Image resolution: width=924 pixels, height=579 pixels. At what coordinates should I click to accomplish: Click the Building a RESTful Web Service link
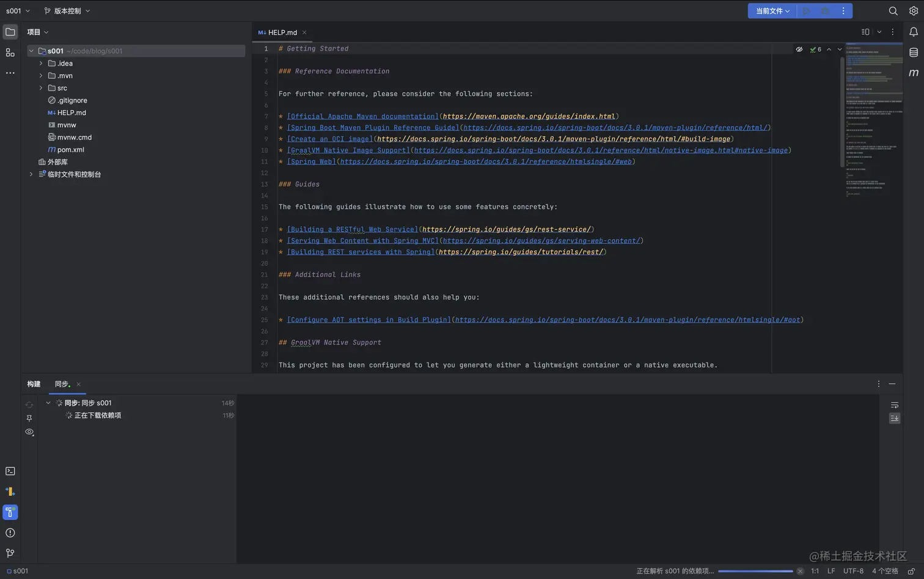tap(352, 229)
